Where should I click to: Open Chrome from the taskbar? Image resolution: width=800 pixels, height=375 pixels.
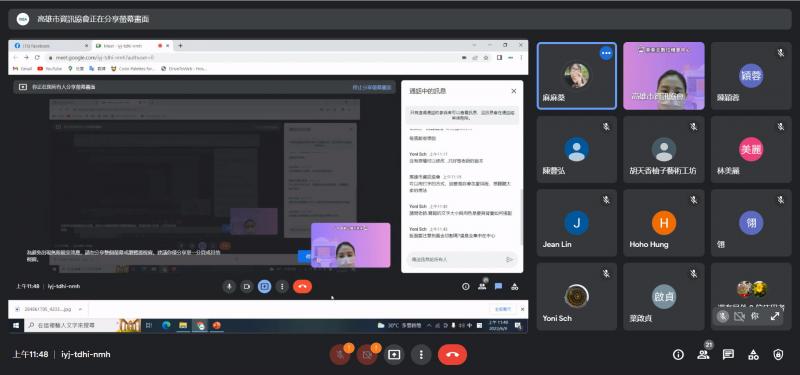(200, 326)
